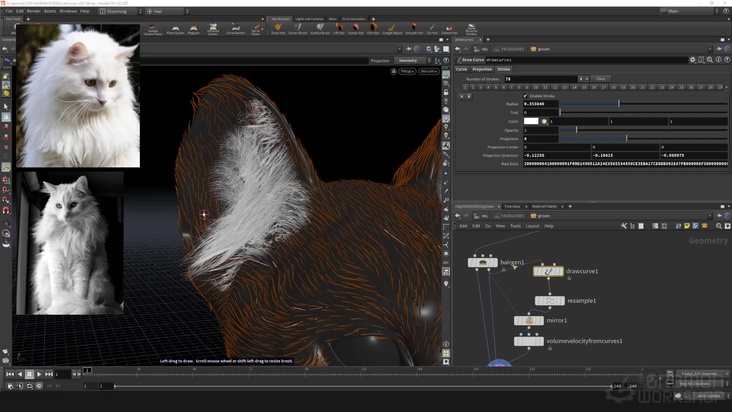Open the parameter gear menu for drawcurve1
Screen dimensions: 732x412
pyautogui.click(x=692, y=59)
